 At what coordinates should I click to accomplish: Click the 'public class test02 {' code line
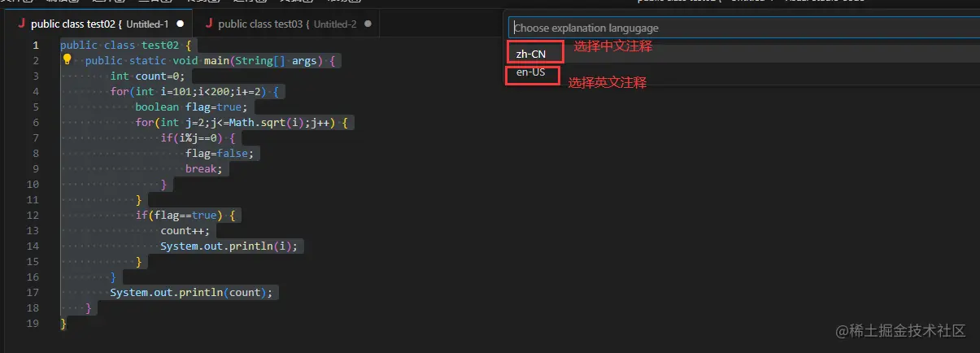tap(126, 45)
